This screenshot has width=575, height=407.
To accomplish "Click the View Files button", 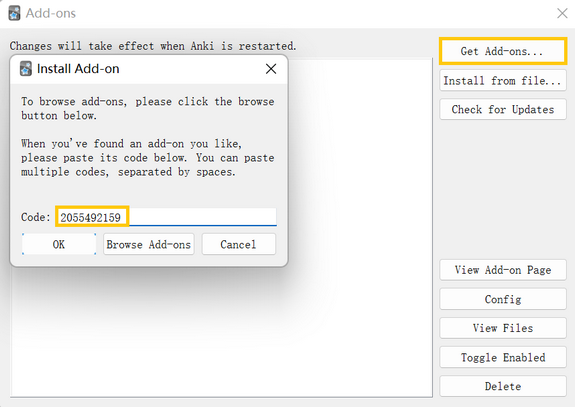I will (503, 328).
